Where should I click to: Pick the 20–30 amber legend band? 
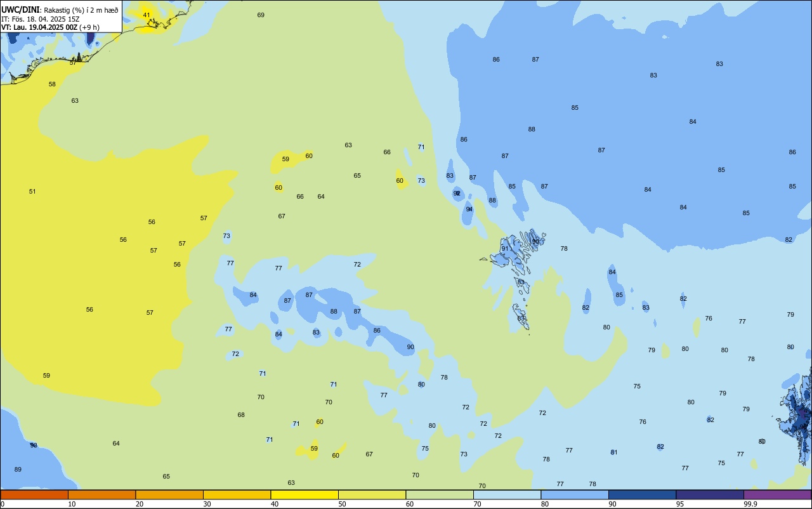point(169,494)
